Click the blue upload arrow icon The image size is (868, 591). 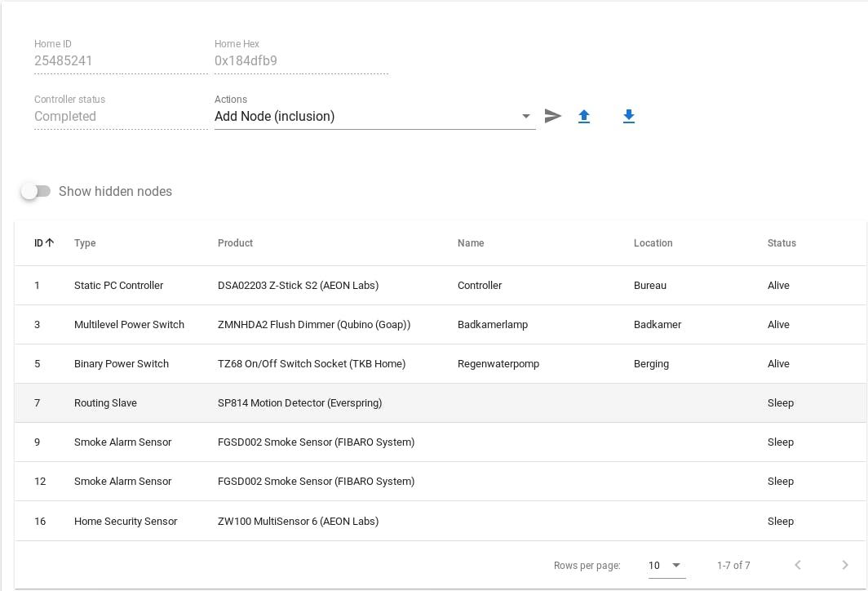pos(584,117)
